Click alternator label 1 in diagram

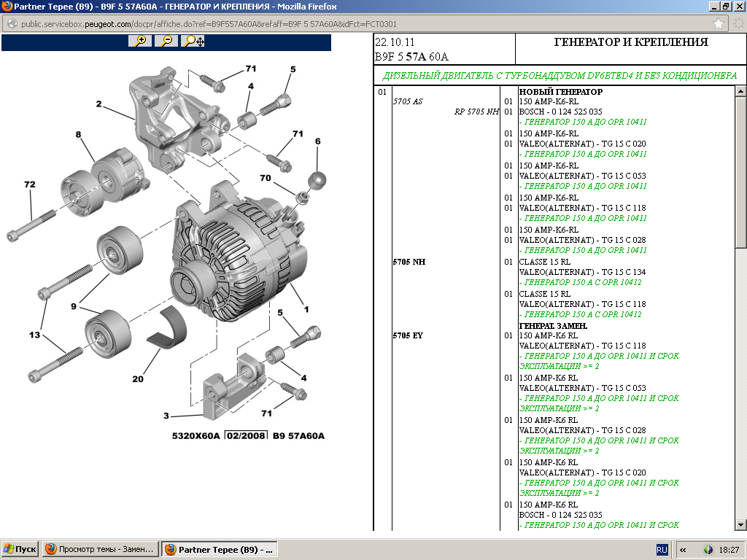[x=306, y=308]
